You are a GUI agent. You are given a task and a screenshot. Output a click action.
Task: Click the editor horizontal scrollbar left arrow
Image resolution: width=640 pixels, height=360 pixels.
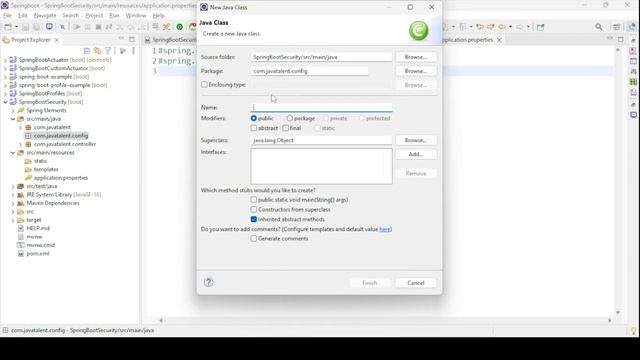coord(161,320)
